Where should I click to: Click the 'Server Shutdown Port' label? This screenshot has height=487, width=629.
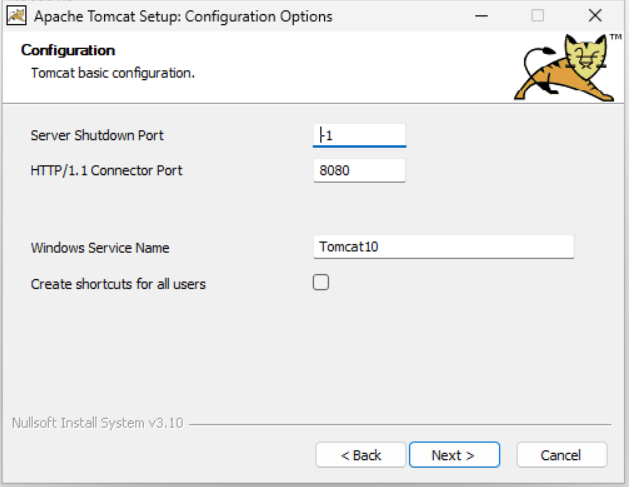tap(97, 136)
